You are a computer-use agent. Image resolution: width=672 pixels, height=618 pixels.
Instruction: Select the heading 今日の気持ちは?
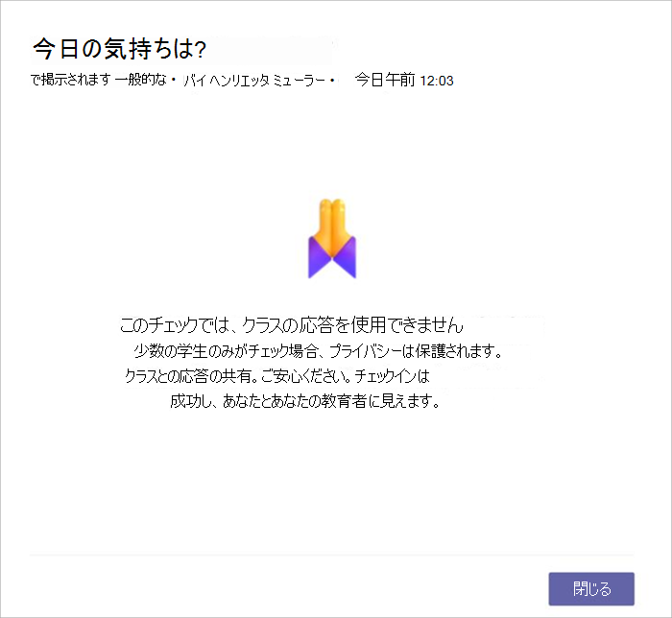[x=120, y=48]
